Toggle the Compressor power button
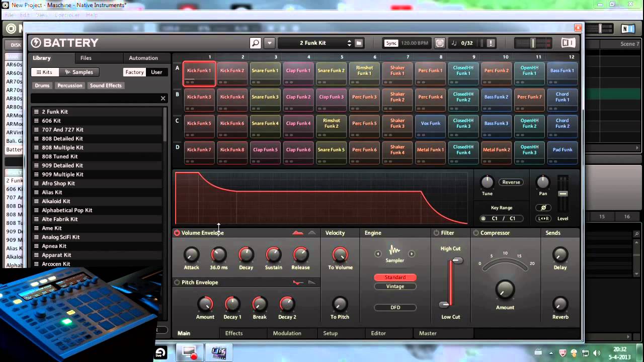Screen dimensions: 644x362 click(x=475, y=233)
